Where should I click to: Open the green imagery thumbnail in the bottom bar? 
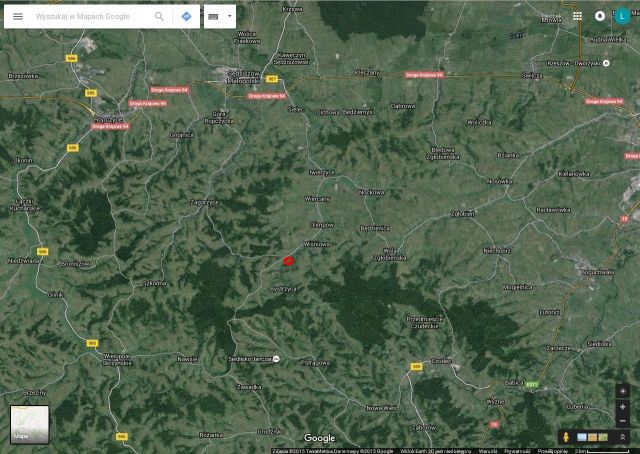[603, 437]
